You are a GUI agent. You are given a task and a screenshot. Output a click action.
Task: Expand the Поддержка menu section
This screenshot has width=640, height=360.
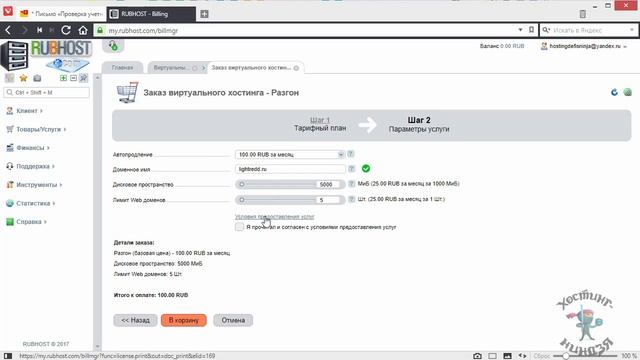pyautogui.click(x=30, y=166)
